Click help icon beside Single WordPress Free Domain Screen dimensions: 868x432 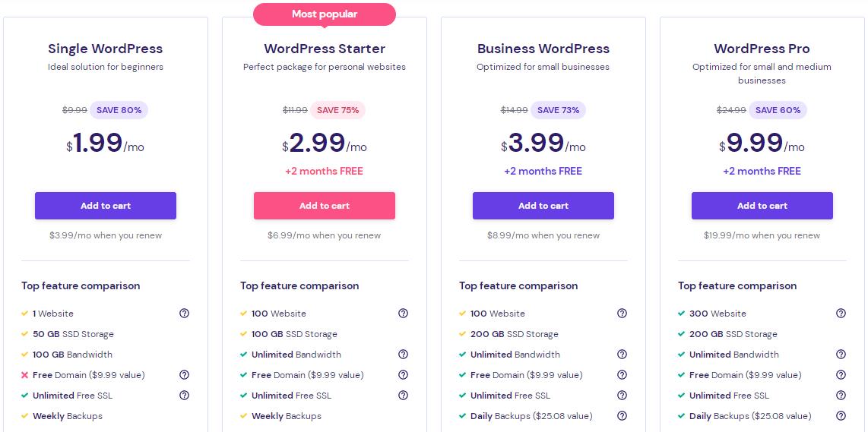point(184,375)
